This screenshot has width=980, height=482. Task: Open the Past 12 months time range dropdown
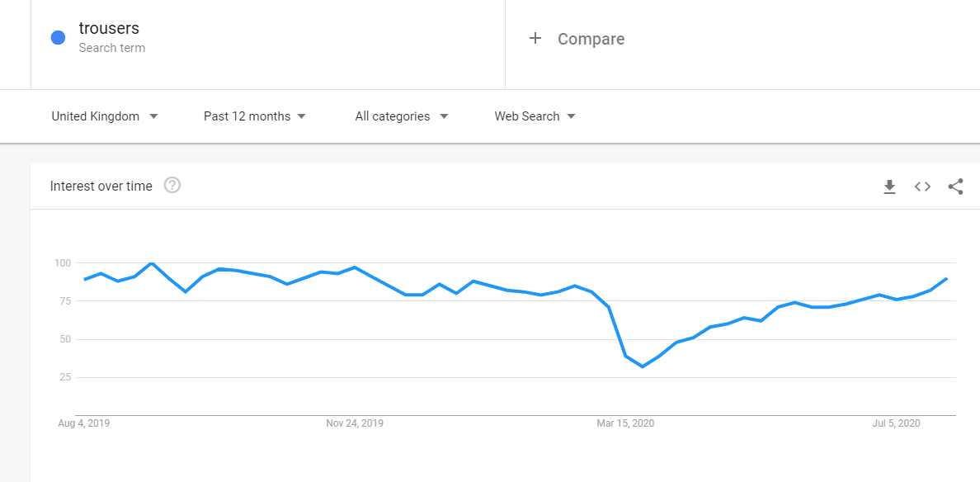[x=255, y=116]
